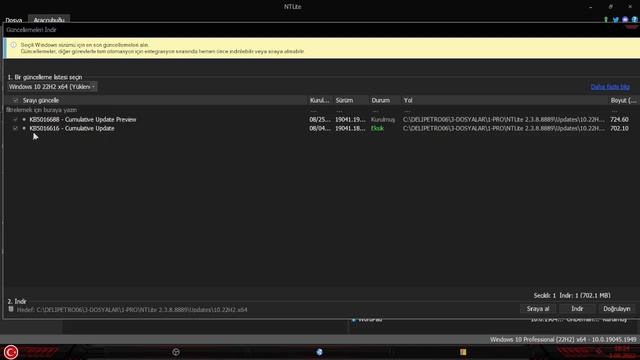This screenshot has height=360, width=640.
Task: Click the Doğrulayın verify button
Action: 617,309
